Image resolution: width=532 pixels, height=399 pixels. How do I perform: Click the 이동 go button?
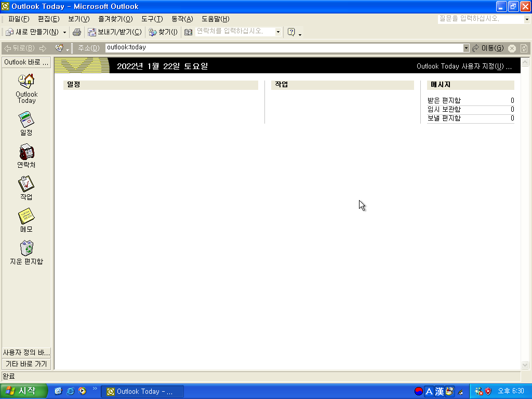coord(488,48)
